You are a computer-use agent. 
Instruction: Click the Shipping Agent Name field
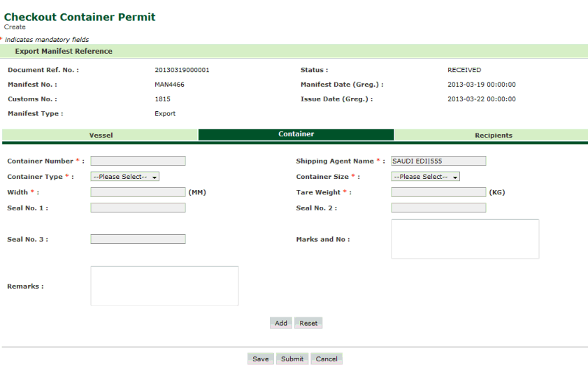tap(438, 161)
